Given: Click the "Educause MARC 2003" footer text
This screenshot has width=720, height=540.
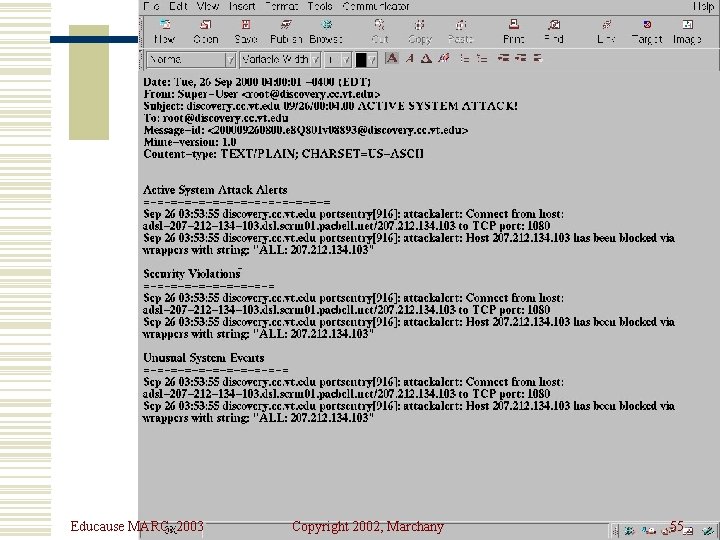Looking at the screenshot, I should tap(137, 526).
